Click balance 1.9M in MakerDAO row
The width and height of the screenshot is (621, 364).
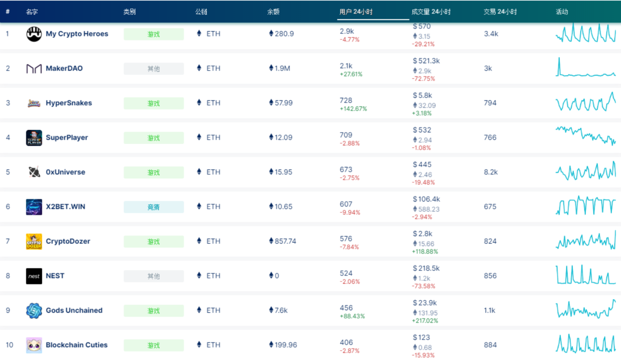[x=279, y=68]
